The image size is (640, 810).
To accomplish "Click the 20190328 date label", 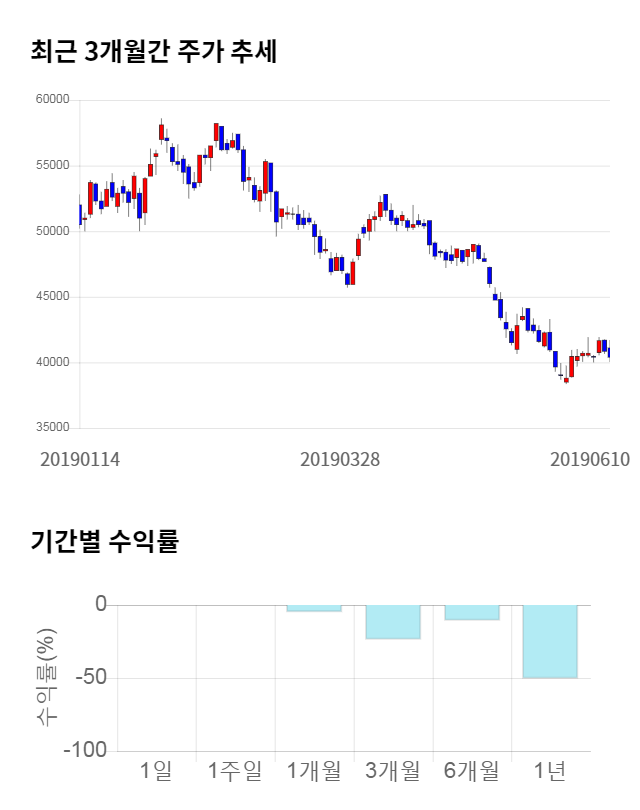I will click(x=340, y=459).
